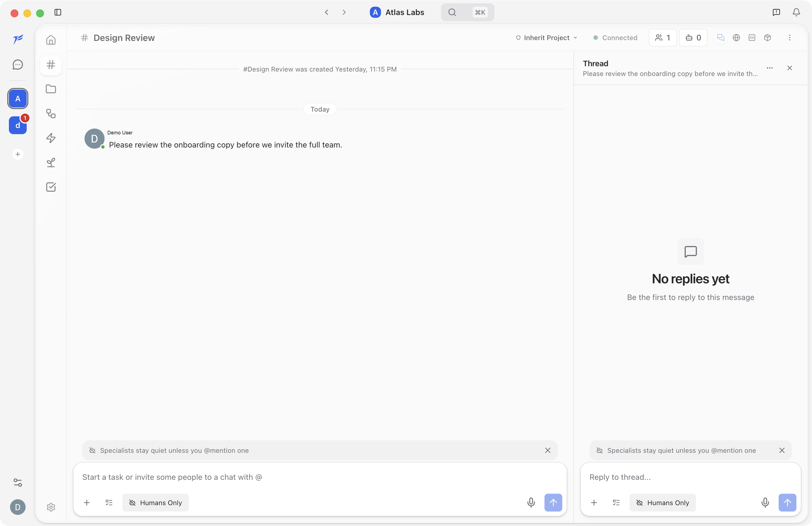Image resolution: width=812 pixels, height=526 pixels.
Task: Open the feedback message icon in title bar
Action: tap(776, 13)
